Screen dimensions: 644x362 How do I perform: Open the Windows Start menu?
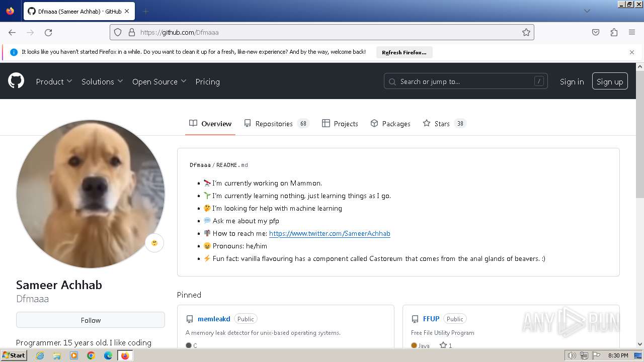(x=14, y=355)
